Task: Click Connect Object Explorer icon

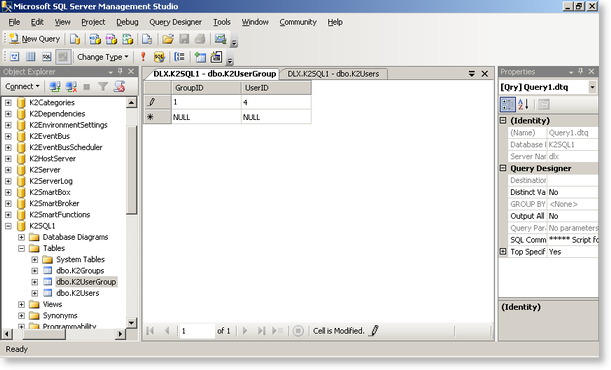Action: point(55,86)
